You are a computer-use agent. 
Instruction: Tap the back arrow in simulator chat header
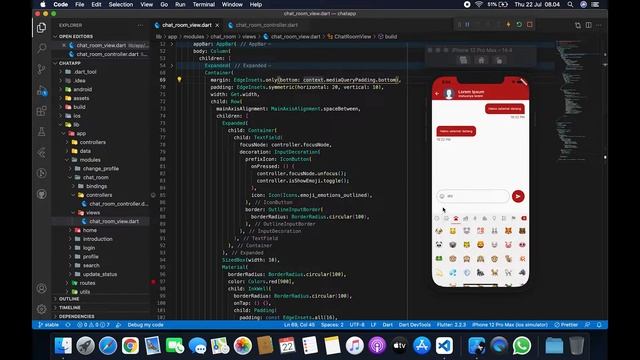point(437,93)
